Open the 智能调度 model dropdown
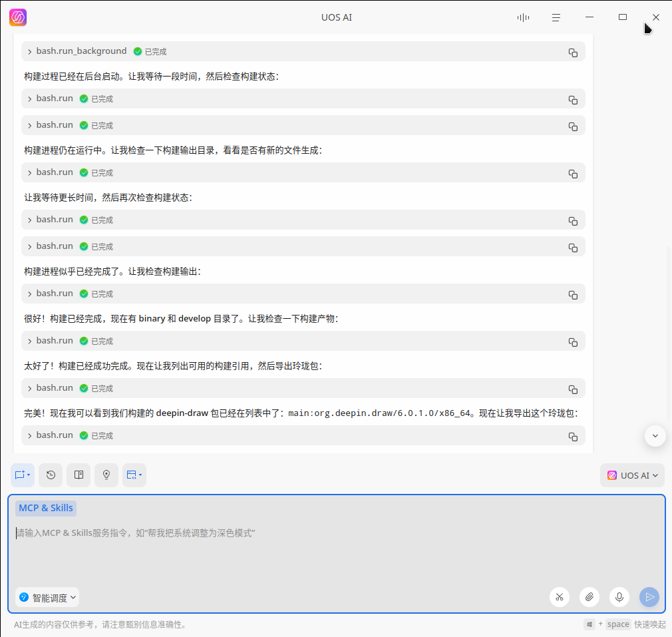Screen dimensions: 672x637 point(47,598)
